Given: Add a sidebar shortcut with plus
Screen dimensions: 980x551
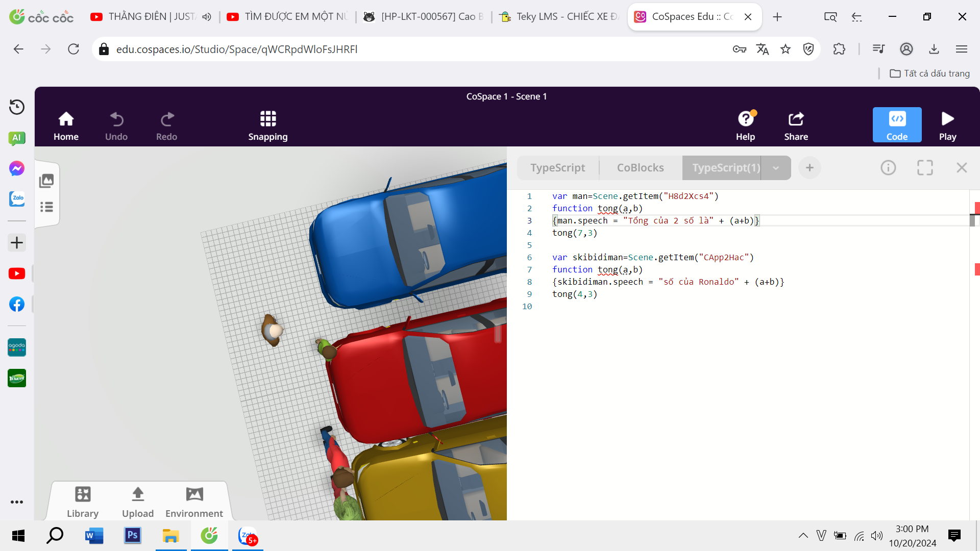Looking at the screenshot, I should click(x=17, y=242).
